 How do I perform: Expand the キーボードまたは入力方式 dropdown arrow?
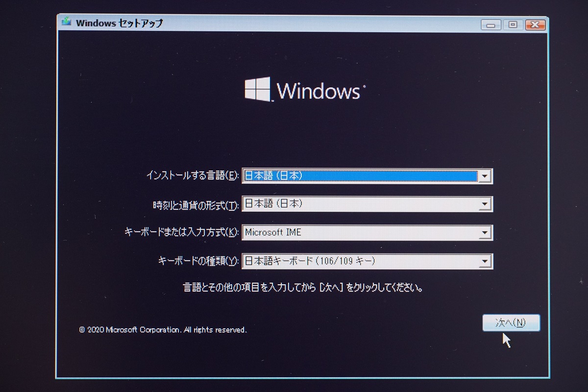[x=485, y=233]
